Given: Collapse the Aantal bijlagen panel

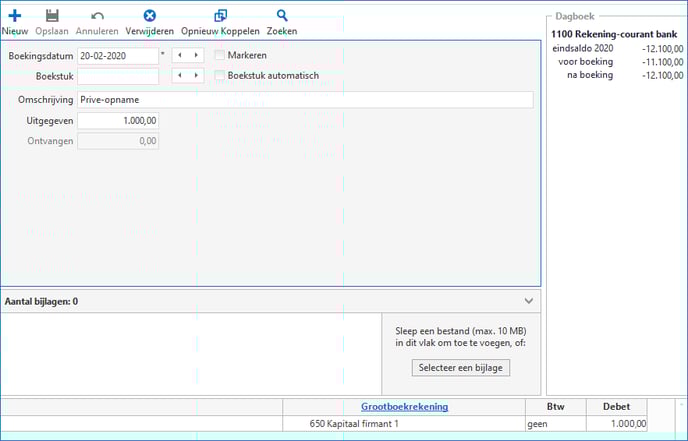Looking at the screenshot, I should coord(529,300).
